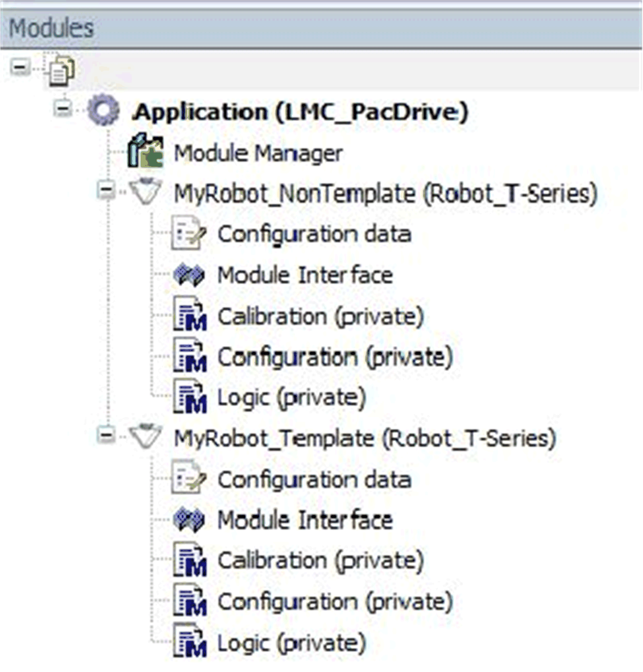Click the Application gear icon

coord(103,110)
